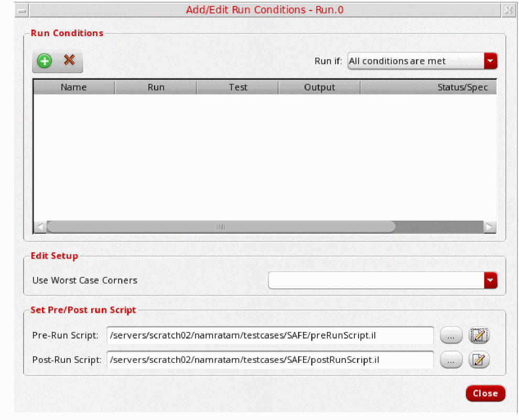Click the horizontal scrollbar thumb

[x=221, y=227]
